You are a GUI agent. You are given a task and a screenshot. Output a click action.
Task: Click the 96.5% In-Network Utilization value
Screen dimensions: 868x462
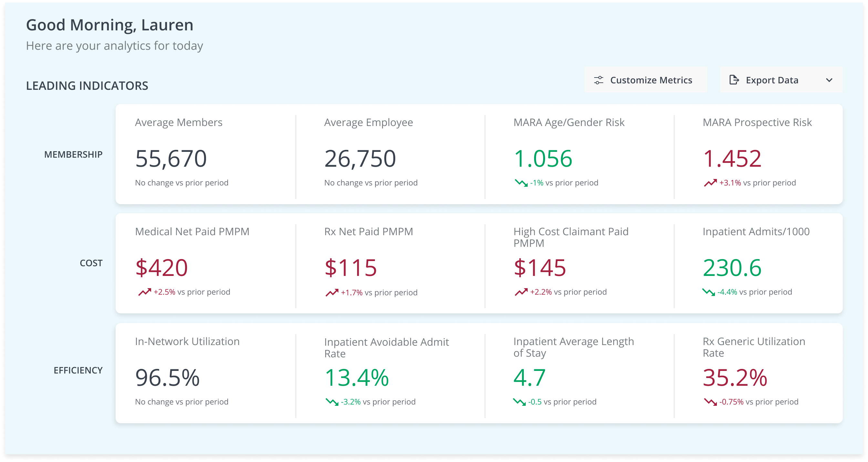pyautogui.click(x=168, y=378)
